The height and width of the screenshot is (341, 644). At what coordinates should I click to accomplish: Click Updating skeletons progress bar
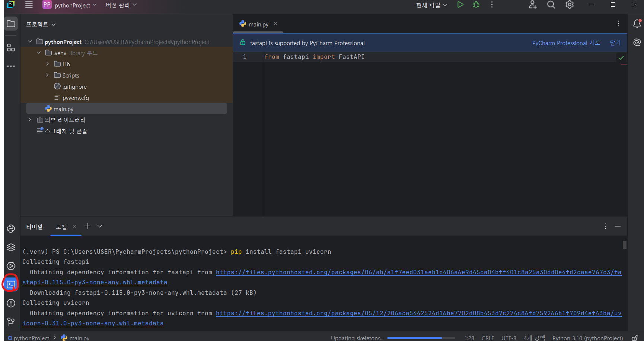421,338
